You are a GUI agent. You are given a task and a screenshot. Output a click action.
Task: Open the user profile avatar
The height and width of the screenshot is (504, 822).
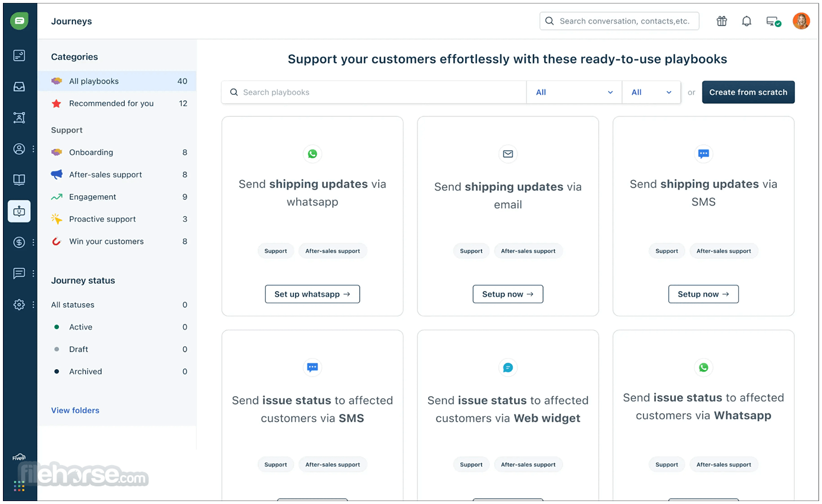[x=801, y=21]
